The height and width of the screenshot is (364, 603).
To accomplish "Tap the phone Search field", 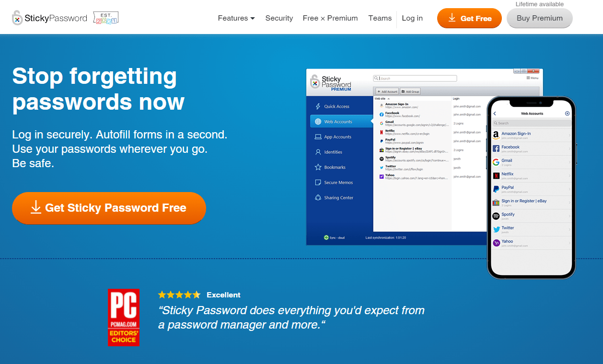I will [x=532, y=123].
